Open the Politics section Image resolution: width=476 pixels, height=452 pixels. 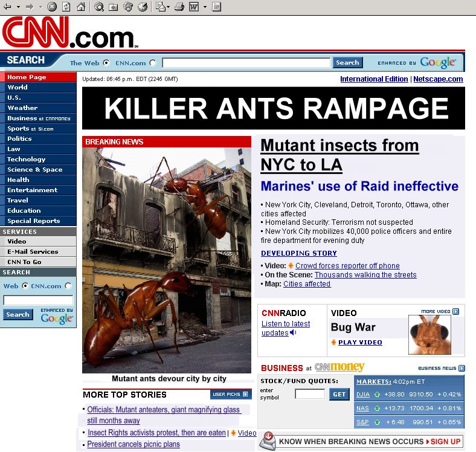38,139
